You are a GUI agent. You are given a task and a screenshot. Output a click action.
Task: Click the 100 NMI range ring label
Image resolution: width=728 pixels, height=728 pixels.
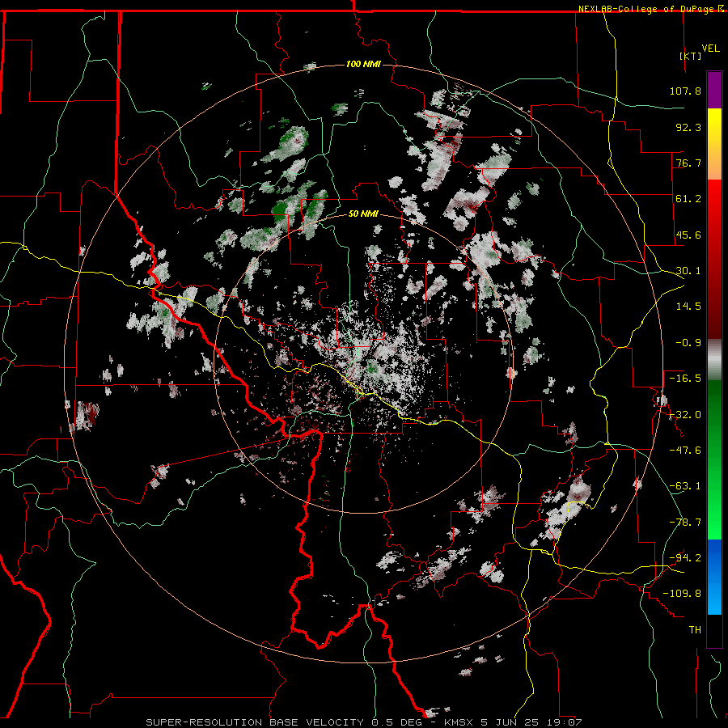pyautogui.click(x=363, y=64)
